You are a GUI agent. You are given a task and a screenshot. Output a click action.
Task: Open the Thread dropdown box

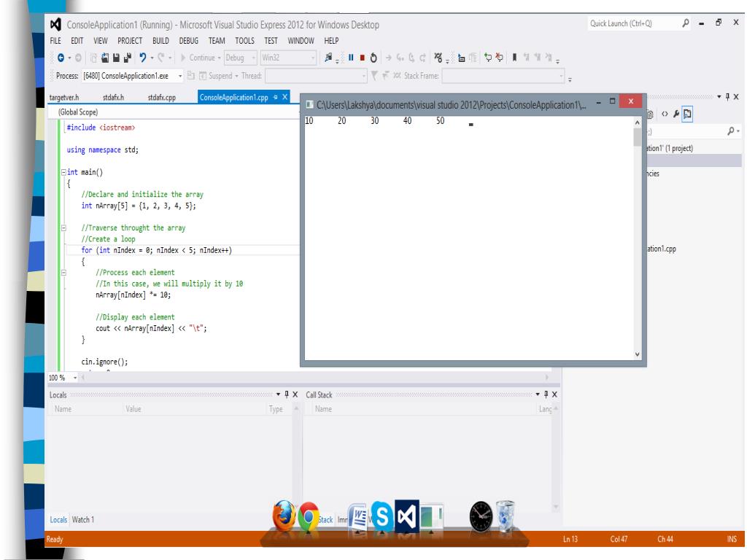pyautogui.click(x=317, y=76)
